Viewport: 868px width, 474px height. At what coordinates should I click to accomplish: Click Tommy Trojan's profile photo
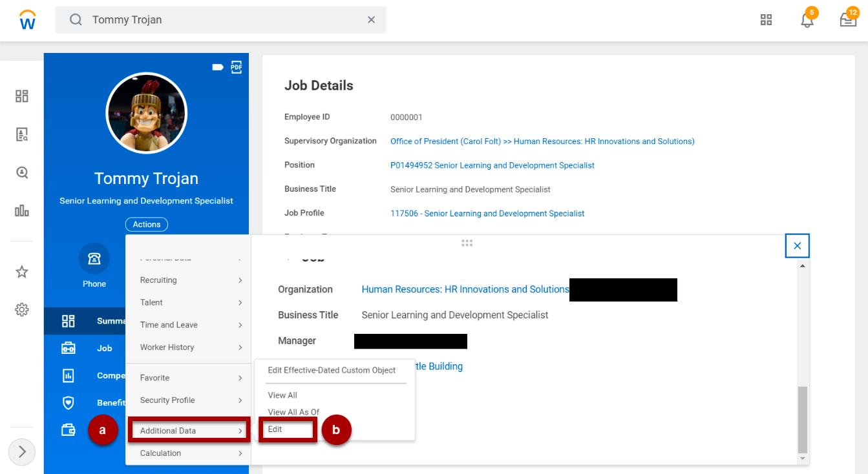(x=147, y=113)
